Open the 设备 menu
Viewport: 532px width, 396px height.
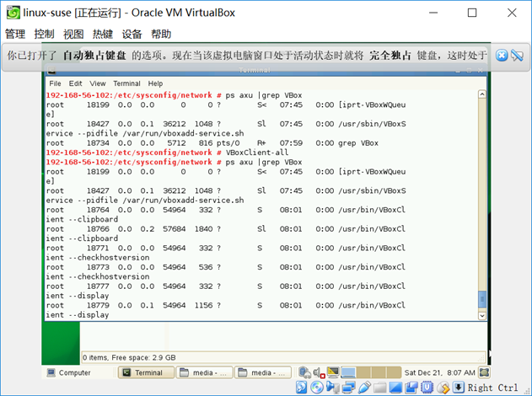(x=132, y=34)
